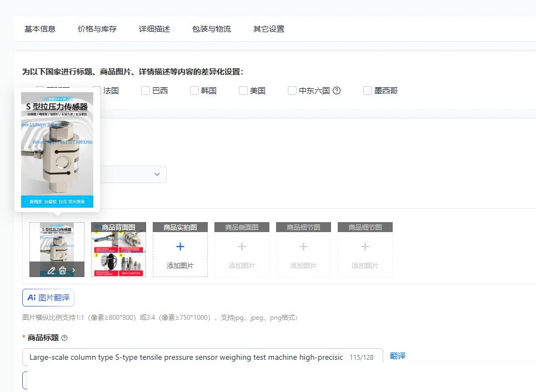The width and height of the screenshot is (536, 392).
Task: Select the 美国 checkbox
Action: point(243,91)
